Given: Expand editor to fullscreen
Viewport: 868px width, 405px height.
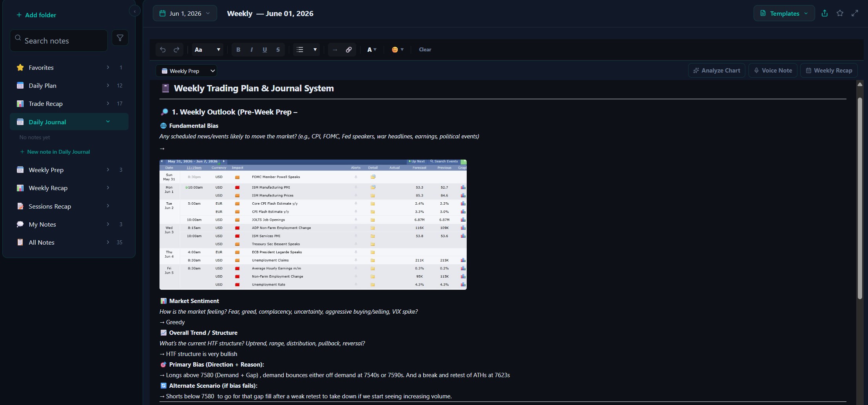Looking at the screenshot, I should pyautogui.click(x=855, y=13).
